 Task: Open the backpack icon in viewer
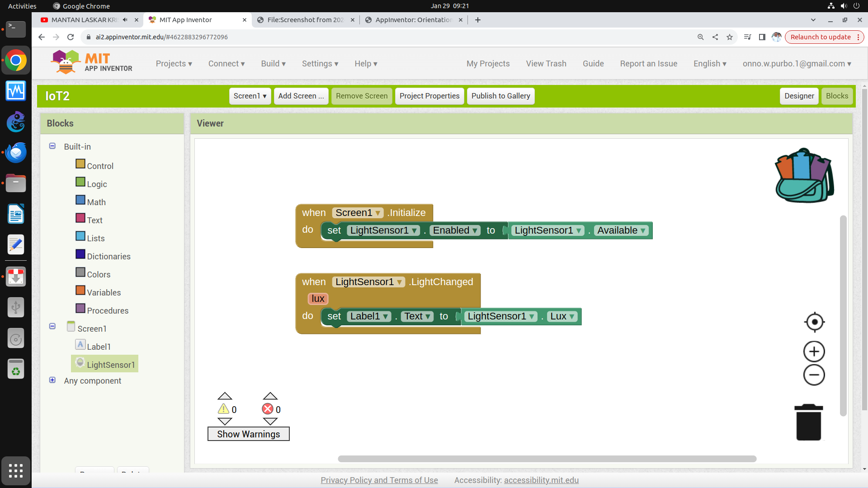(804, 176)
